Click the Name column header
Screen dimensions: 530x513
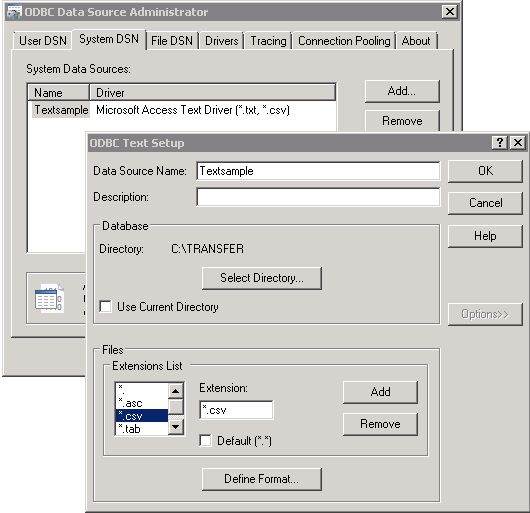click(x=59, y=93)
